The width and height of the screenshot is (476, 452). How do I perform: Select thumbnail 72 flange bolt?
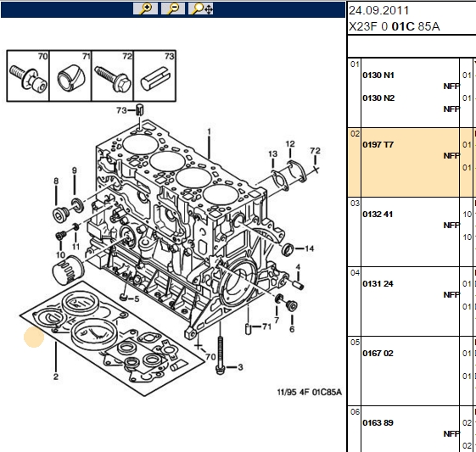click(112, 75)
